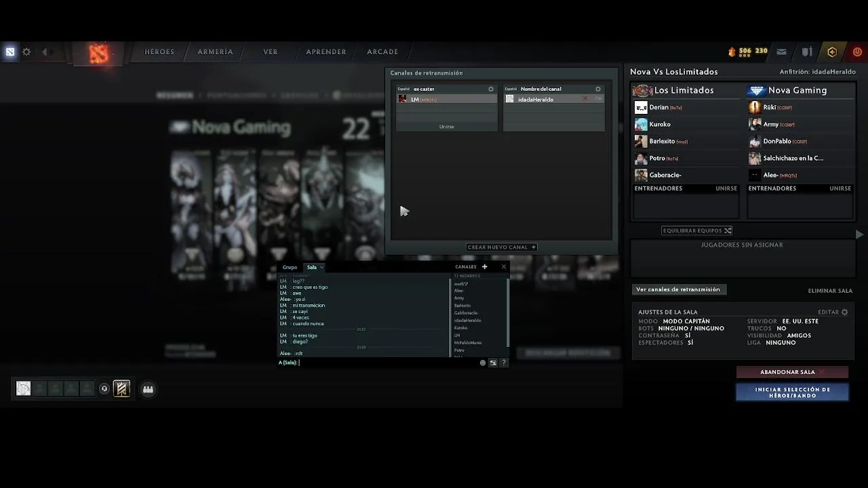Select player Salchichazo en la C... in Nova Gaming
Viewport: 868px width, 488px height.
(800, 158)
